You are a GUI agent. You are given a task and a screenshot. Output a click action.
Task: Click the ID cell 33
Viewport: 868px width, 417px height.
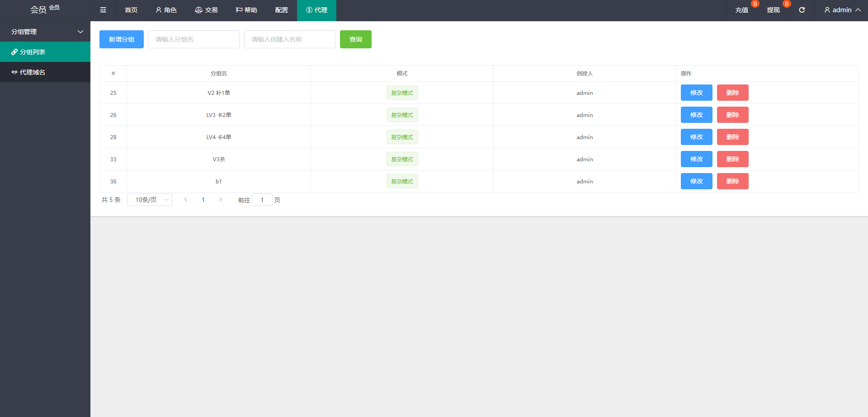pyautogui.click(x=113, y=159)
